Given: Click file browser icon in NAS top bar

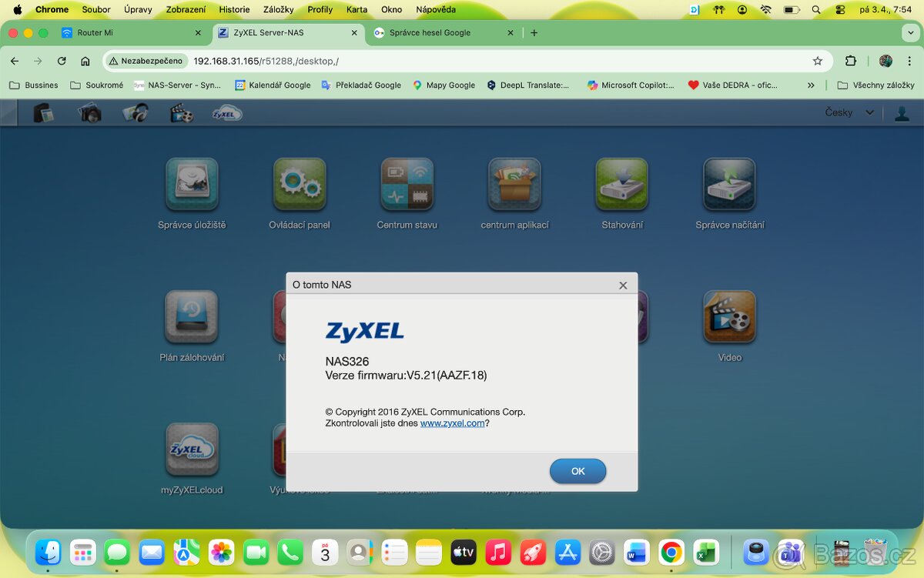Looking at the screenshot, I should pyautogui.click(x=44, y=112).
